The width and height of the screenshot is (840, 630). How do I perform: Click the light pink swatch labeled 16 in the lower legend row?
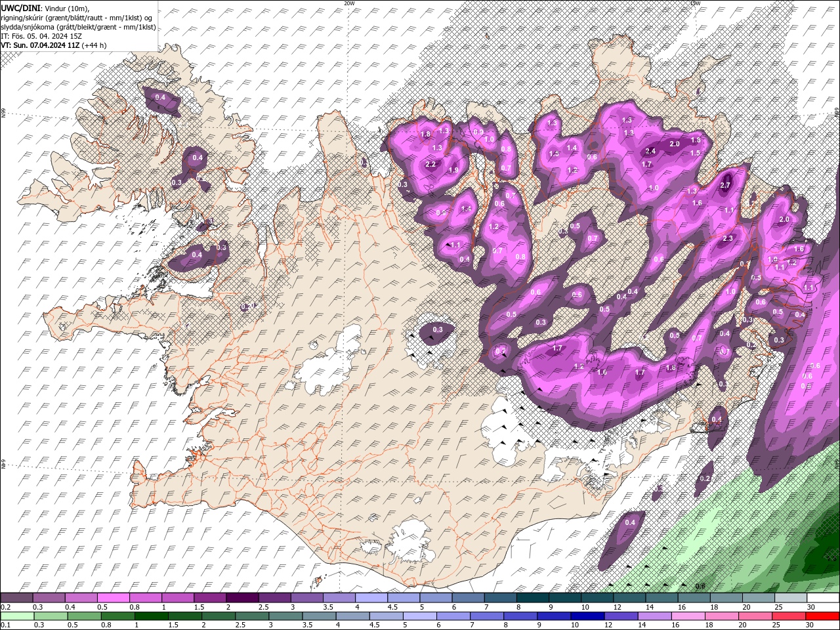coord(688,616)
